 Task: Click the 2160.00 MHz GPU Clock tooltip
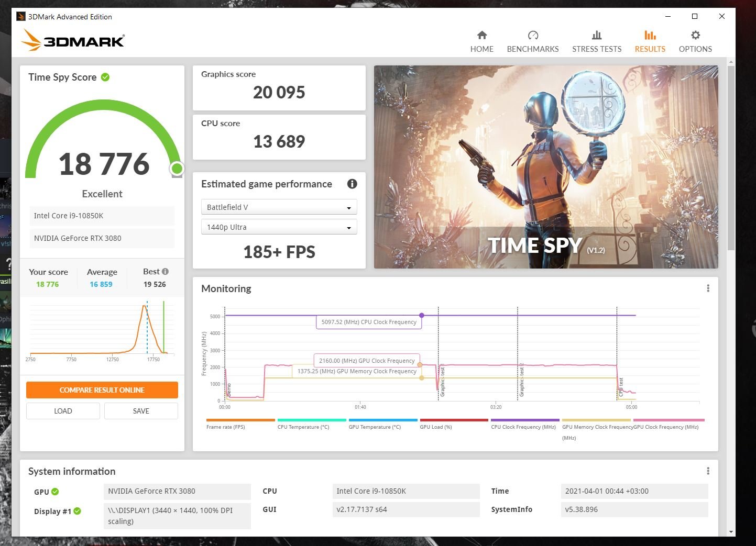[x=367, y=361]
